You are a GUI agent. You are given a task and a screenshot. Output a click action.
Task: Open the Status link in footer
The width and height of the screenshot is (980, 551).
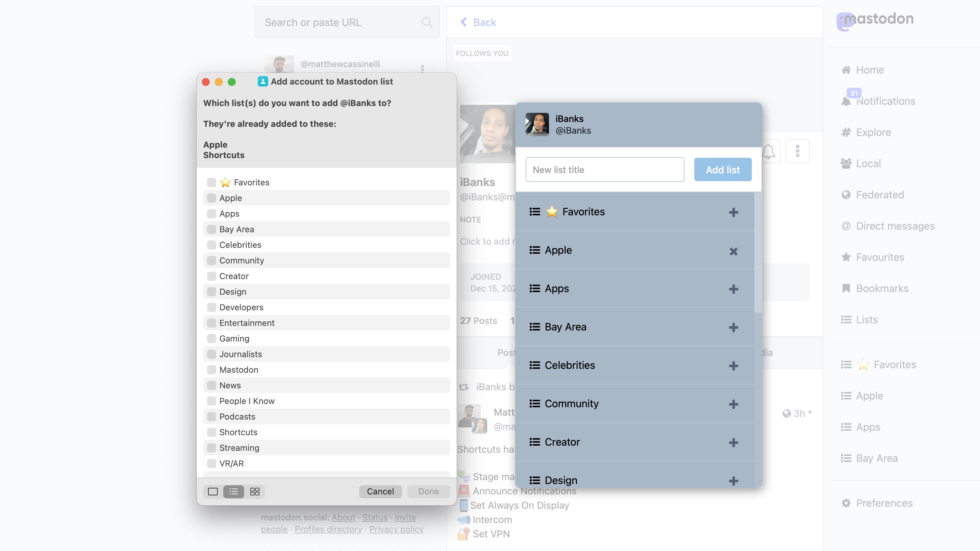point(375,517)
